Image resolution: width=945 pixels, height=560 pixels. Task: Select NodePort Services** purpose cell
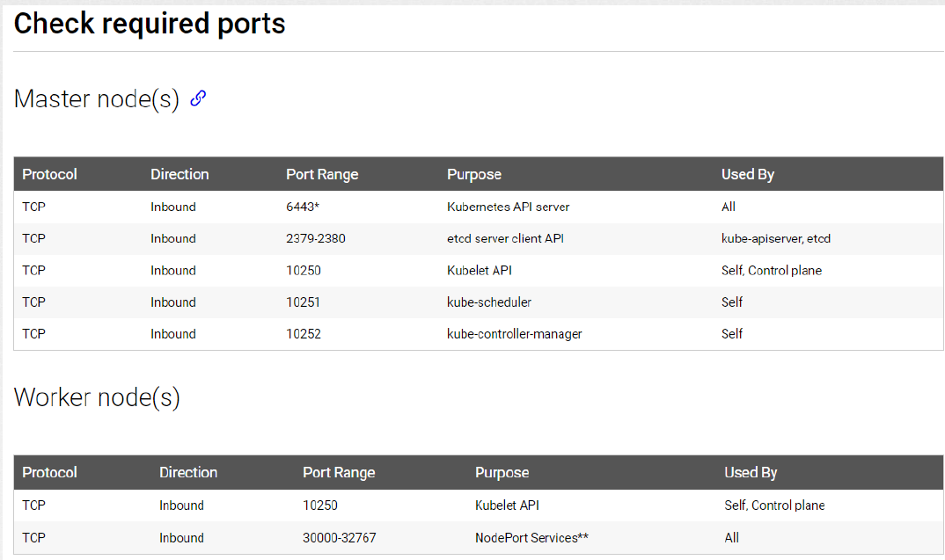pyautogui.click(x=531, y=538)
